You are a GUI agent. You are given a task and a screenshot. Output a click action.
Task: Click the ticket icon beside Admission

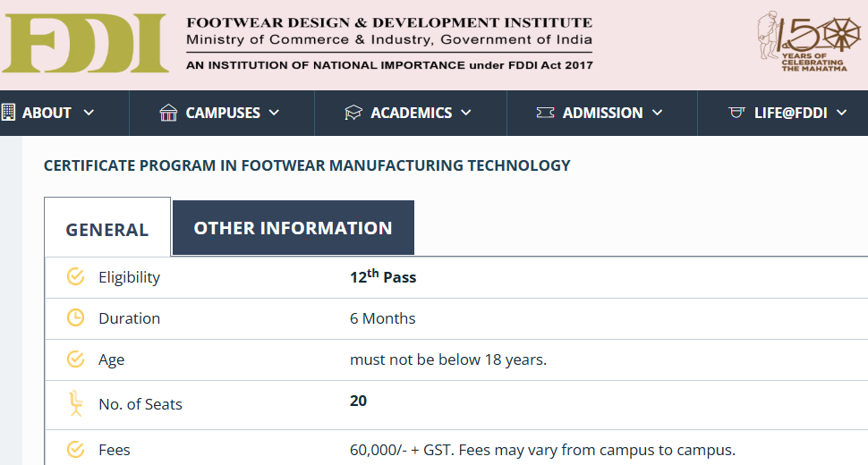[x=545, y=113]
